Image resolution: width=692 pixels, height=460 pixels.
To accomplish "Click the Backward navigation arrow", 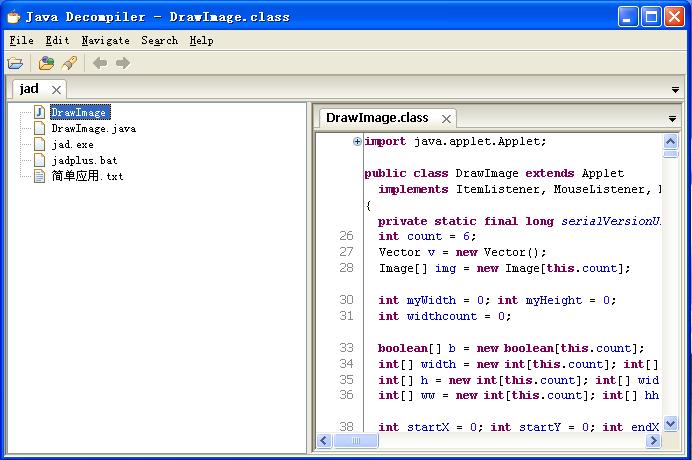I will (100, 63).
